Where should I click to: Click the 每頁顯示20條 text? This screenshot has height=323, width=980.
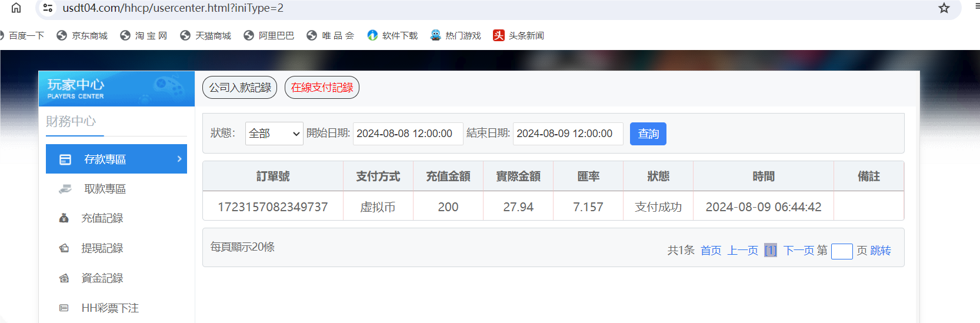[242, 247]
